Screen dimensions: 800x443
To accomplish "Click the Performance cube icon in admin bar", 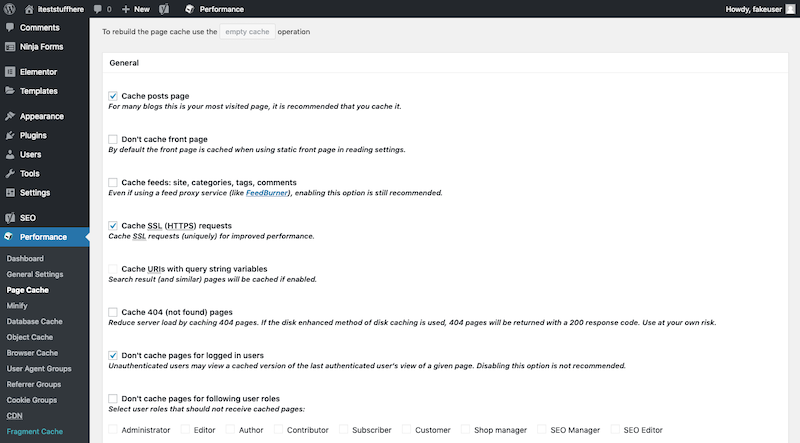I will point(190,9).
